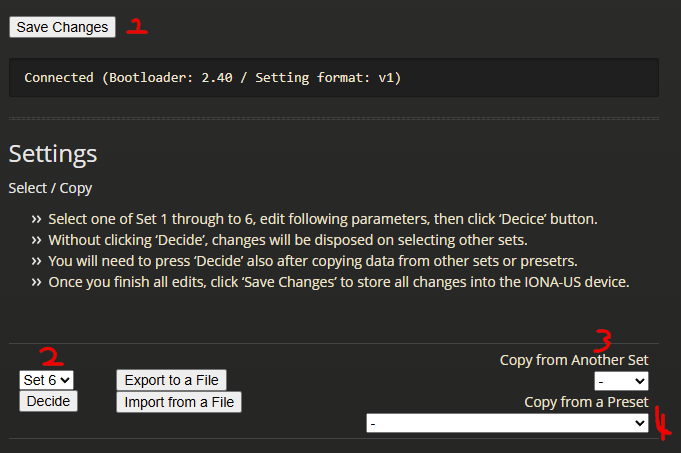Click the 'Copy from a Preset' label
Viewport: 681px width, 453px height.
tap(586, 402)
